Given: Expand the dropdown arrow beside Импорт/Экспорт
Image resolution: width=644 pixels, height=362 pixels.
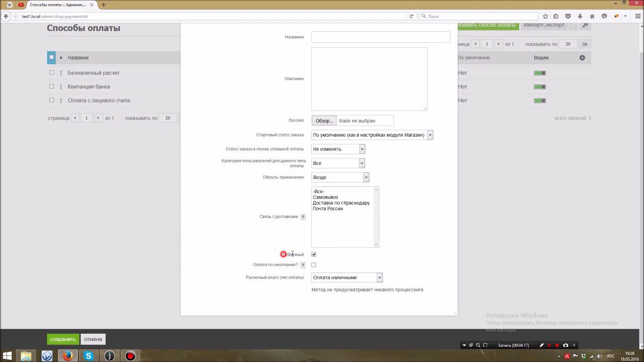Looking at the screenshot, I should pos(573,25).
